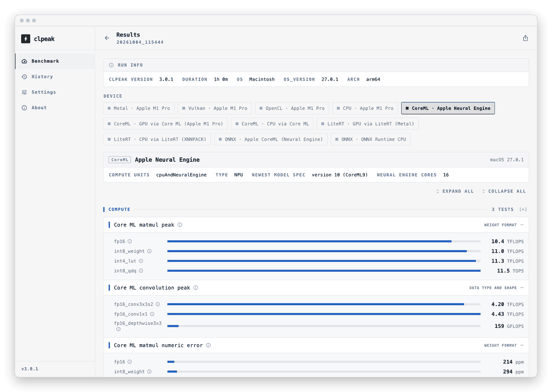Screen dimensions: 552x392
Task: Click info icon beside int8_qdq row
Action: (x=141, y=271)
